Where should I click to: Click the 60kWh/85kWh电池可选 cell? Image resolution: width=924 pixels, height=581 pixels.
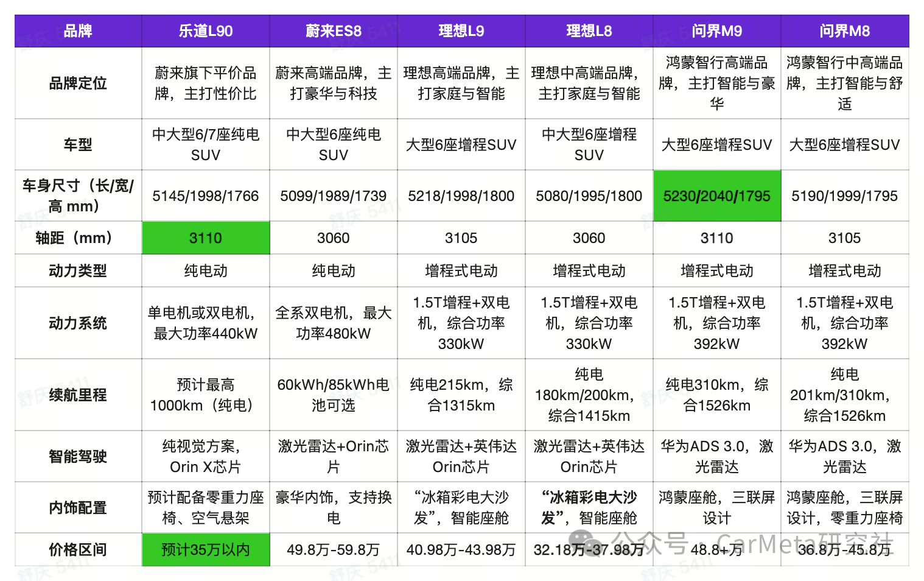coord(334,395)
